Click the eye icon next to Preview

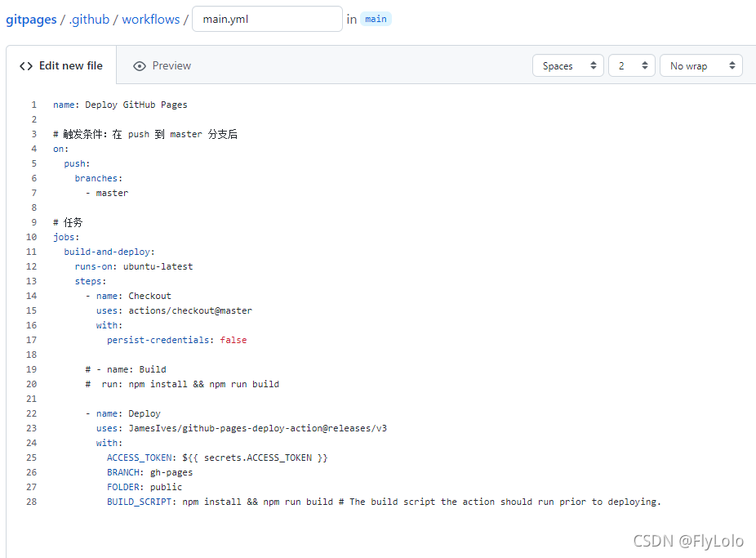tap(140, 66)
